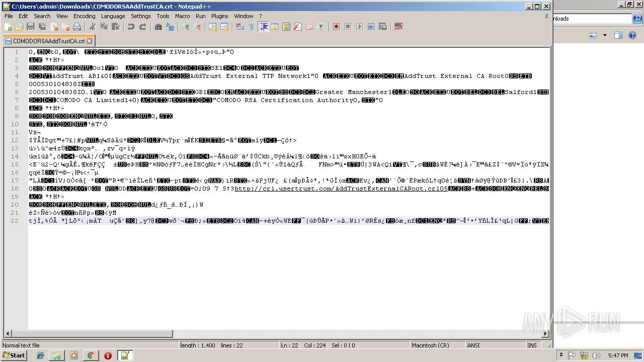Screen dimensions: 644x362
Task: Click the Stop Recording macro icon
Action: (348, 27)
